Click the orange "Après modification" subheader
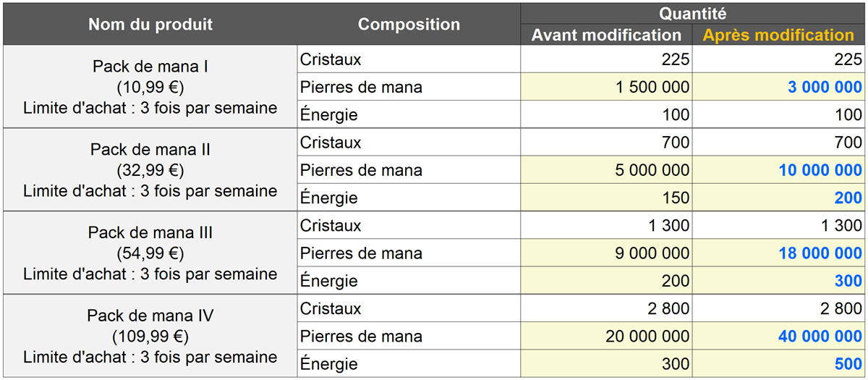Image resolution: width=868 pixels, height=380 pixels. pyautogui.click(x=779, y=35)
